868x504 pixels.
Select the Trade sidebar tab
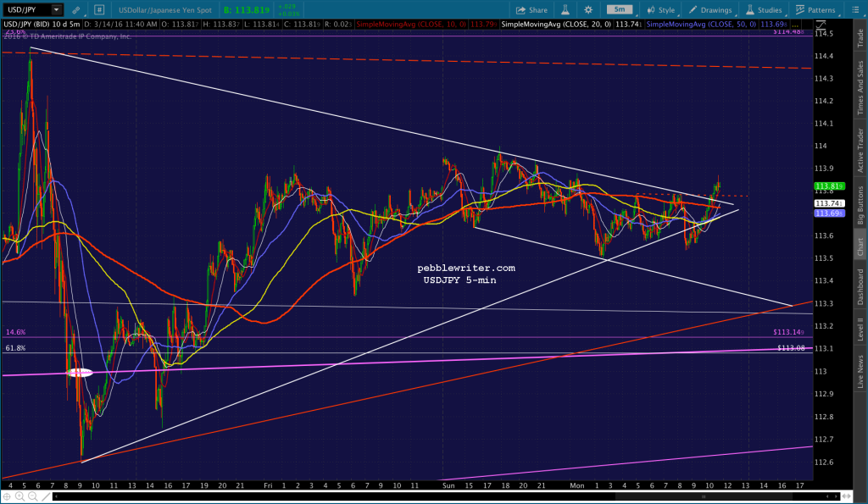860,37
